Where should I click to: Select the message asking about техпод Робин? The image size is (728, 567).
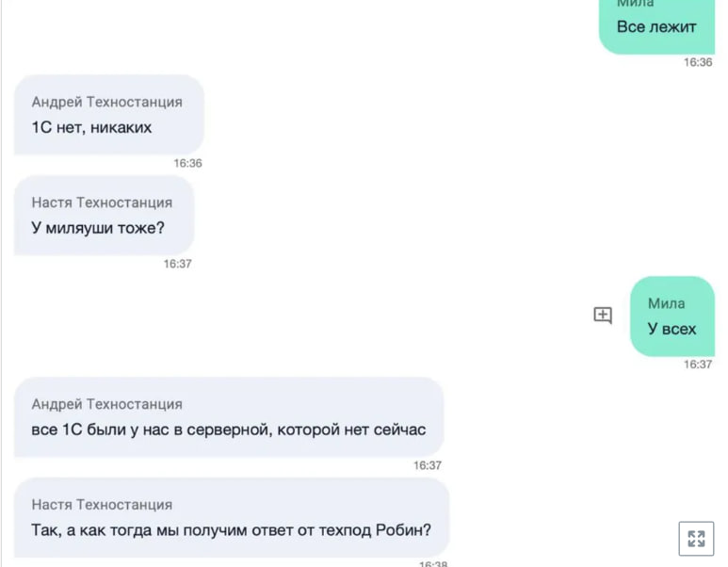click(x=232, y=518)
